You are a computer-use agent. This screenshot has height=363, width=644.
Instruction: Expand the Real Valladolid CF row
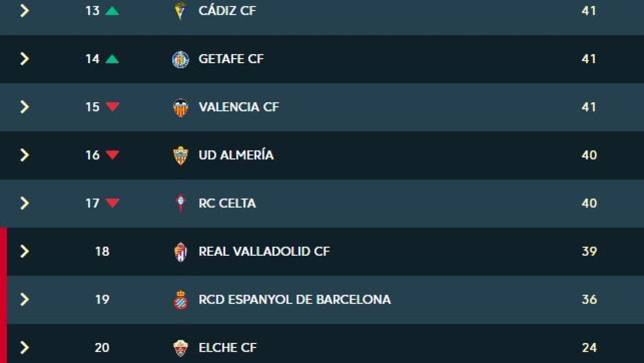24,251
